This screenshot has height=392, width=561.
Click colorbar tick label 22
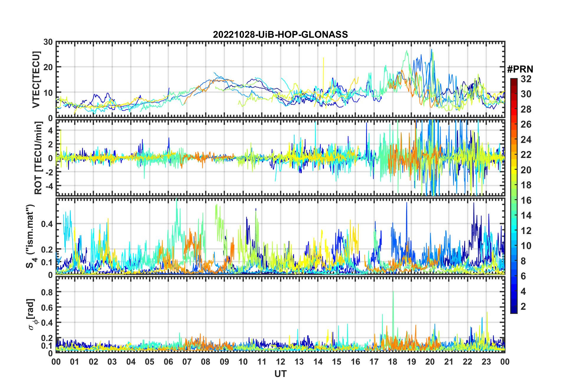[x=526, y=155]
